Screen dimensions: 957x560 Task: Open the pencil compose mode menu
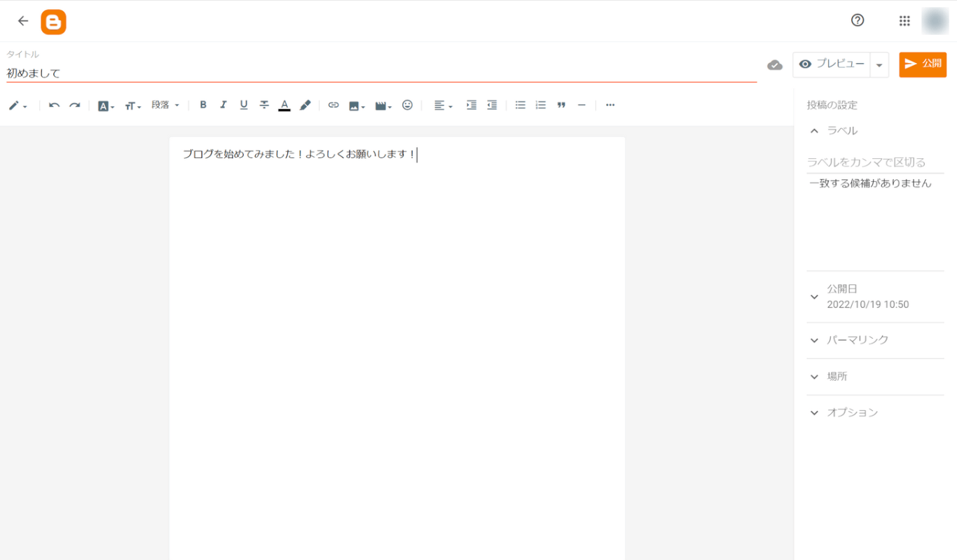pyautogui.click(x=18, y=106)
